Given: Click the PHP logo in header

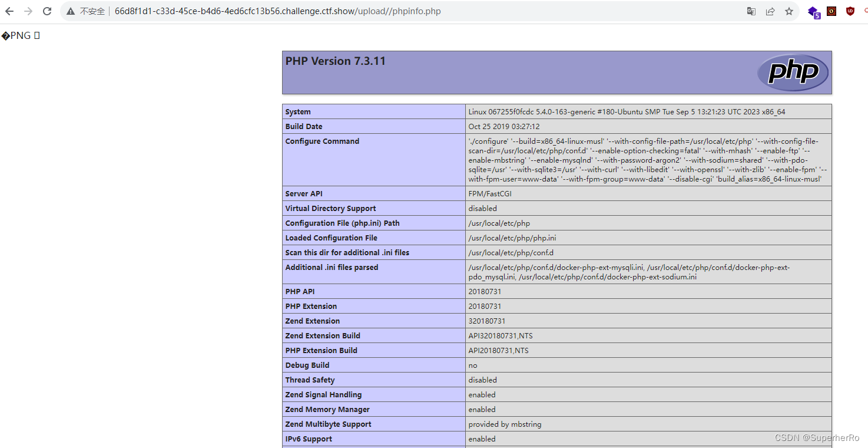Looking at the screenshot, I should click(x=793, y=73).
